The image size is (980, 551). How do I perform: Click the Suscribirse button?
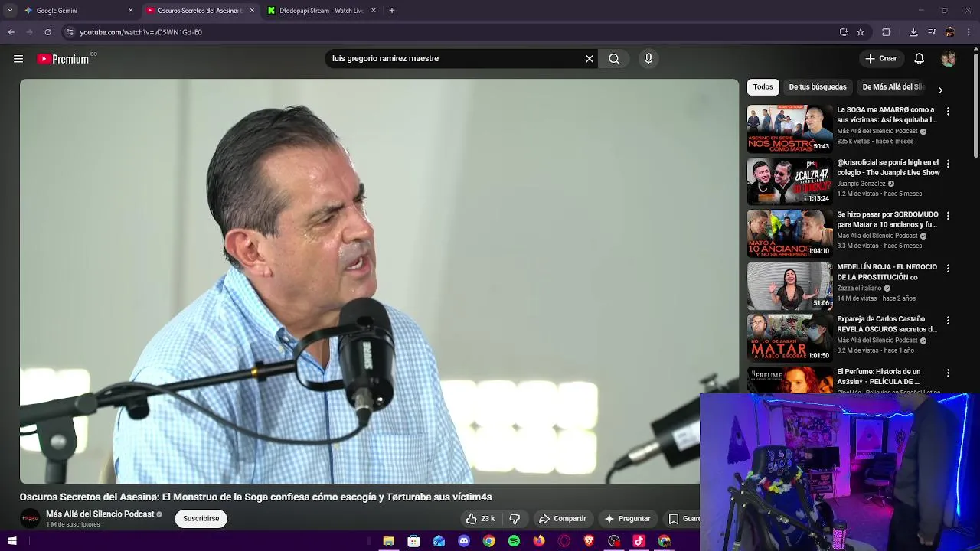pos(201,519)
